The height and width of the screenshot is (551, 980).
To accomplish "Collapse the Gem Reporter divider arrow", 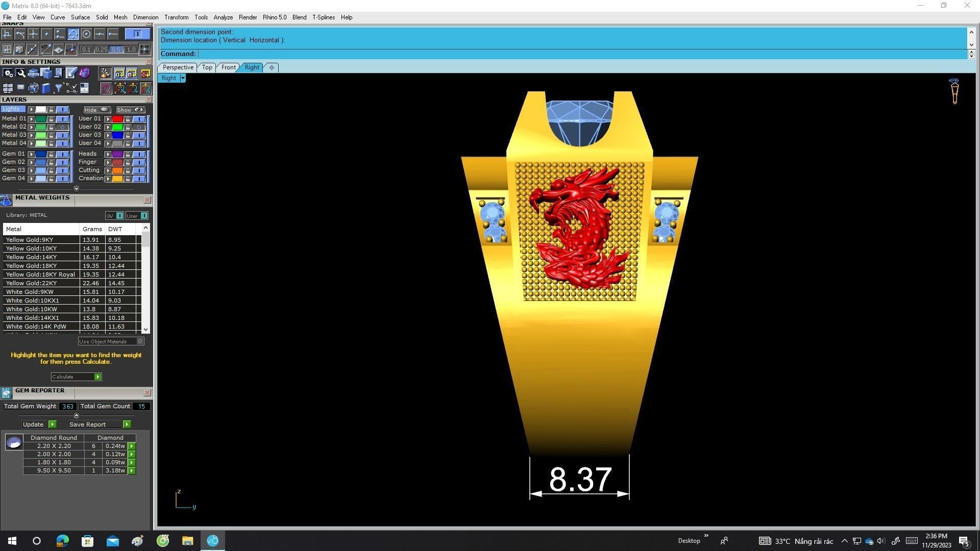I will pyautogui.click(x=77, y=415).
